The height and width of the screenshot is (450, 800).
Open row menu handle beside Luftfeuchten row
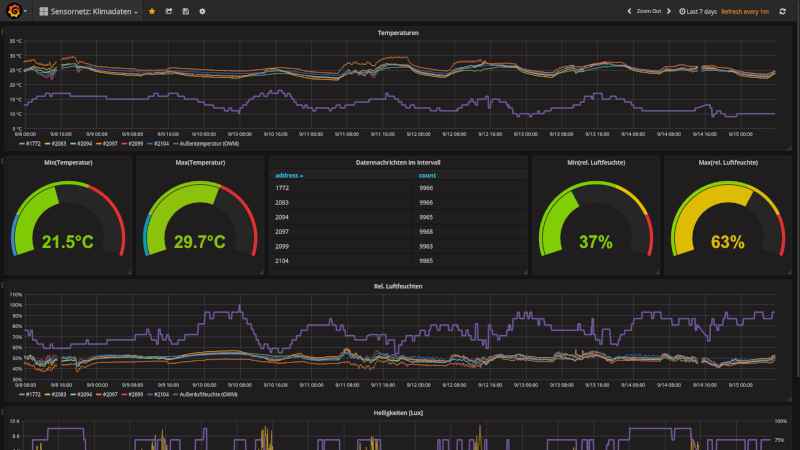2,285
